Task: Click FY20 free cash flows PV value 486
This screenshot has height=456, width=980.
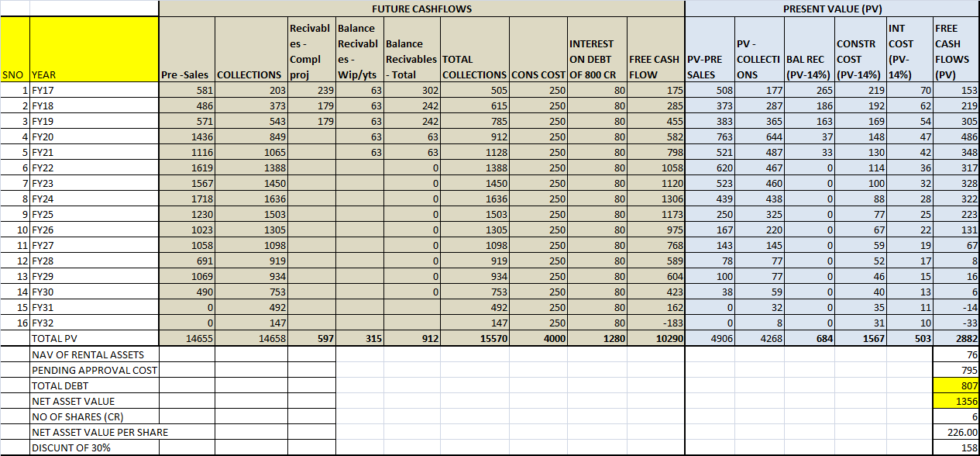Action: tap(956, 136)
